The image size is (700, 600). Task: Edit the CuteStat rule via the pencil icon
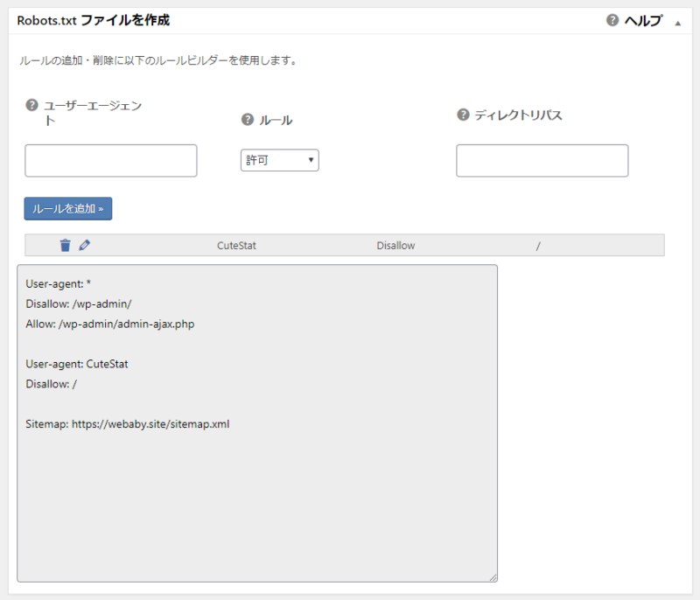84,245
